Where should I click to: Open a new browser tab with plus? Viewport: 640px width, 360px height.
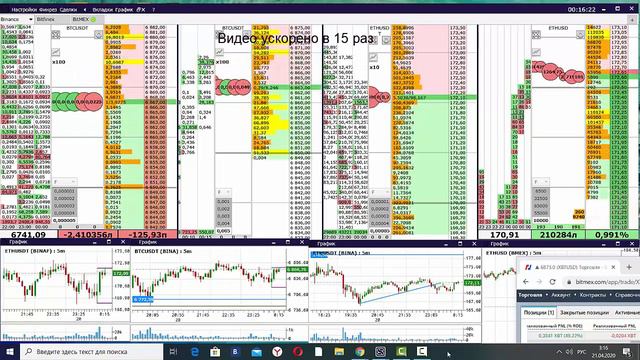pos(629,267)
